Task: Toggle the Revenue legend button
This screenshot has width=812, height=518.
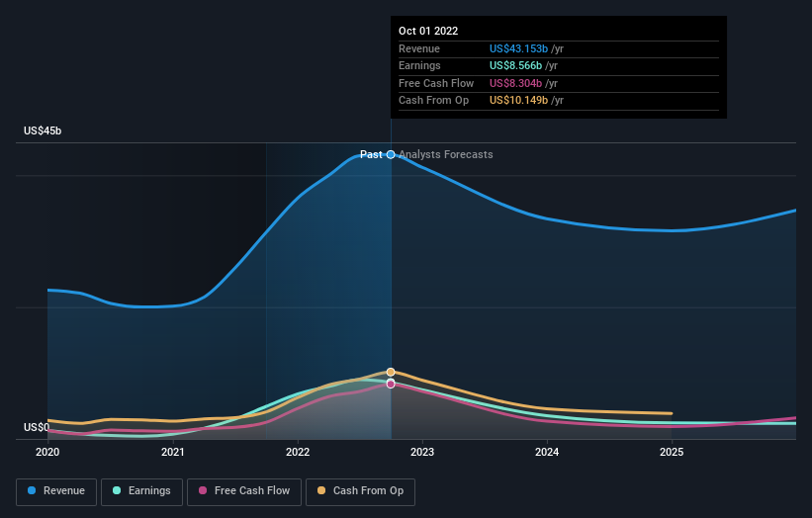Action: 56,491
